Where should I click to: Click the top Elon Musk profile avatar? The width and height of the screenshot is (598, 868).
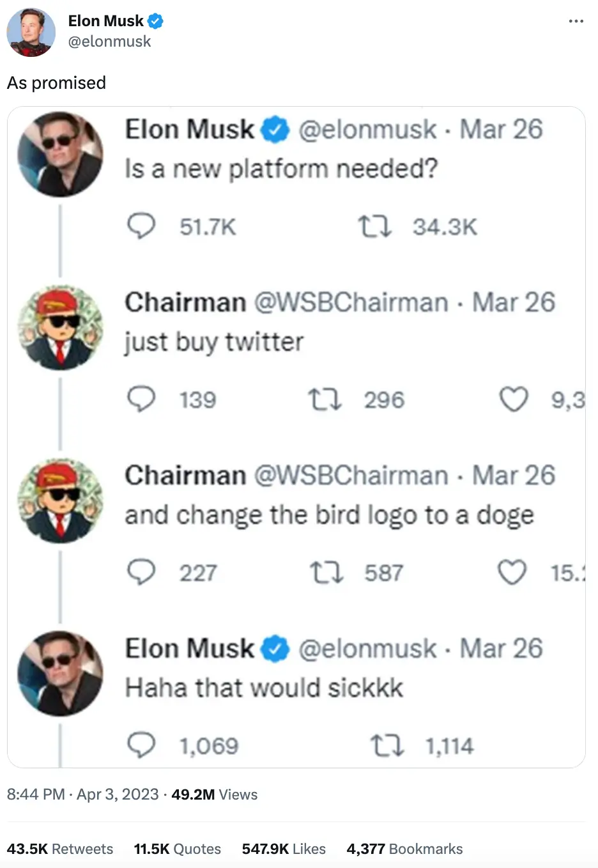coord(31,32)
